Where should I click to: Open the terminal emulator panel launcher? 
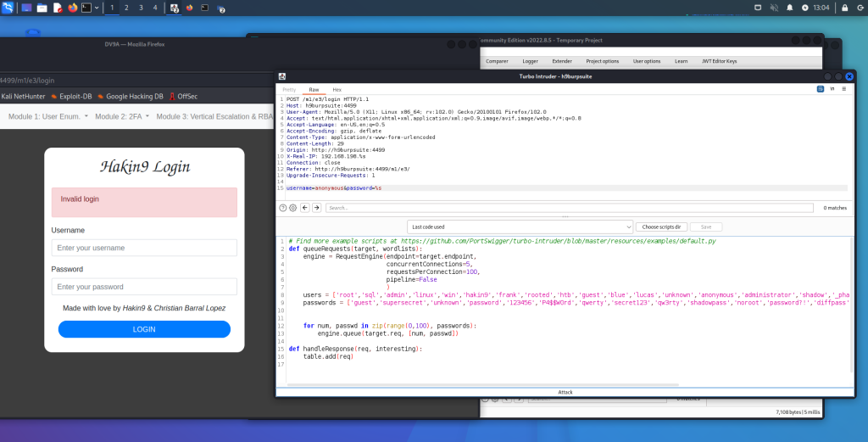86,8
